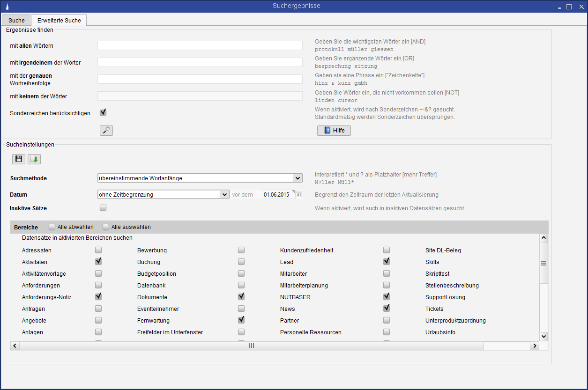588x390 pixels.
Task: Expand the Datum time range dropdown
Action: point(224,195)
